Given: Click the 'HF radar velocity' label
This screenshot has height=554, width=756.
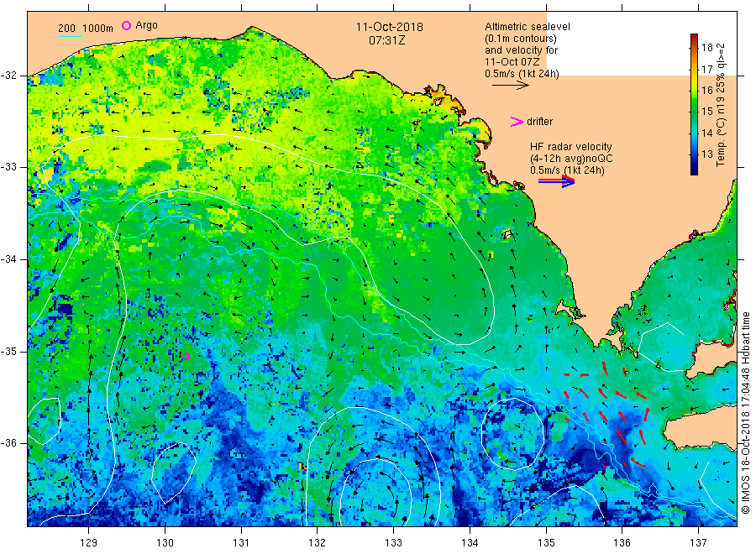Looking at the screenshot, I should [x=571, y=146].
